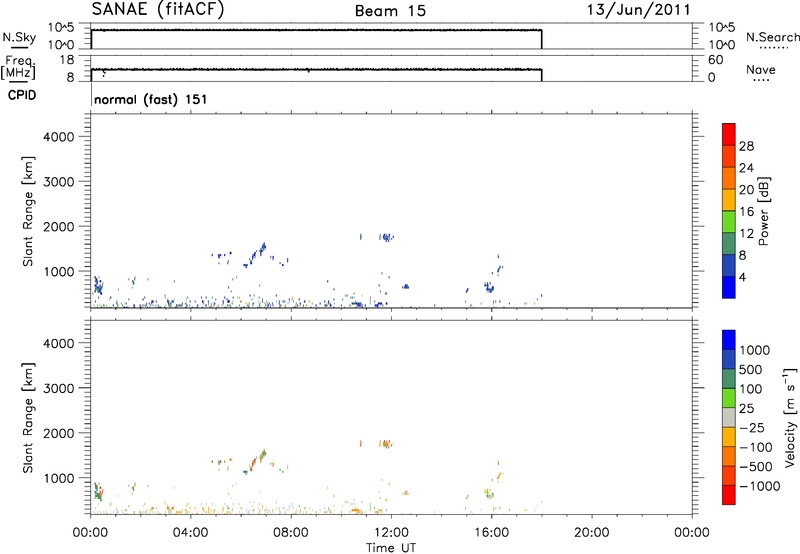
Task: Click the '08:00' time tick label
Action: tap(291, 533)
